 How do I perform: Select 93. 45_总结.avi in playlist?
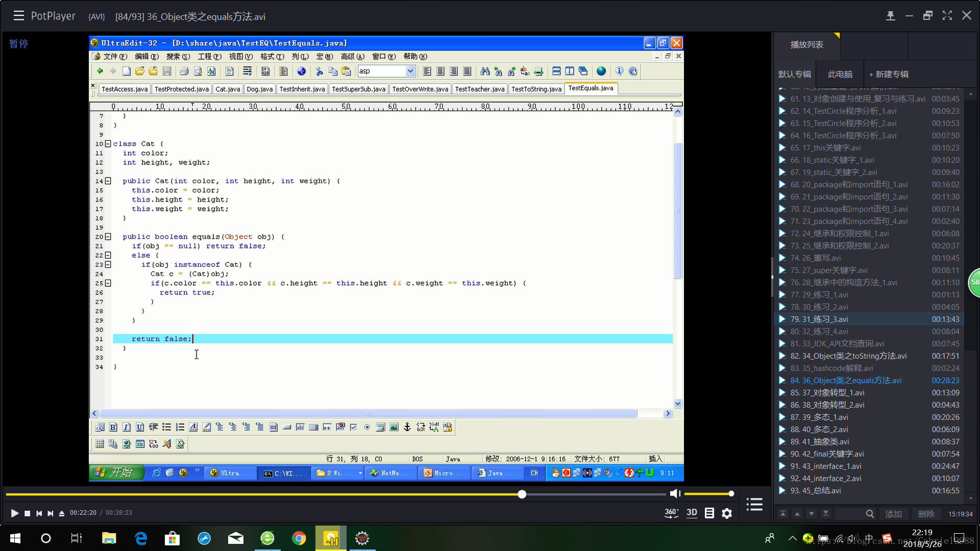tap(868, 491)
